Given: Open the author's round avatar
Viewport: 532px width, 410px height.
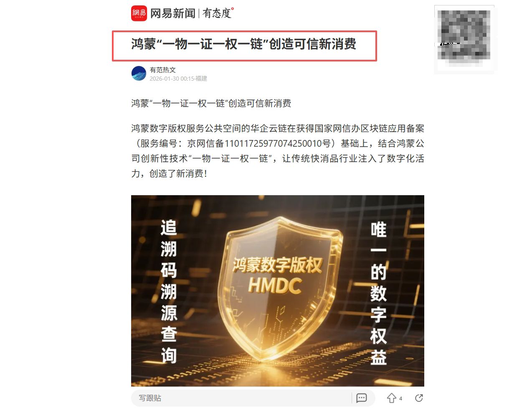Looking at the screenshot, I should point(139,74).
